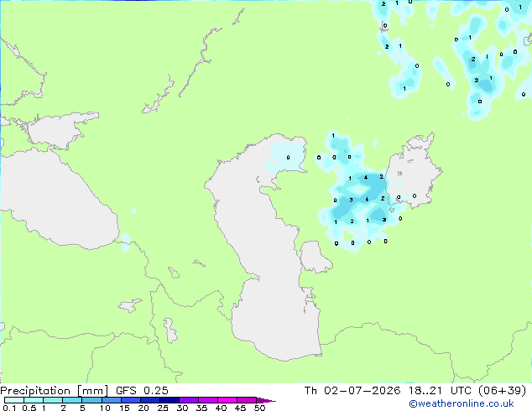Click the 'Precipitation [mm]' title text

(x=54, y=391)
